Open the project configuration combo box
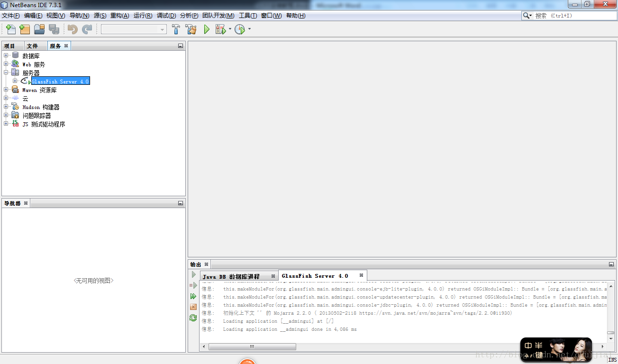 [x=134, y=29]
